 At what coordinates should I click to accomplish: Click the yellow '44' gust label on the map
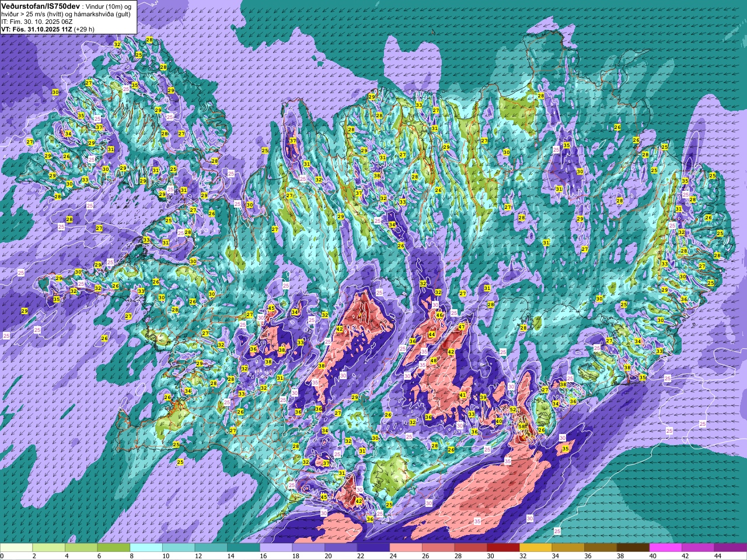tap(431, 334)
